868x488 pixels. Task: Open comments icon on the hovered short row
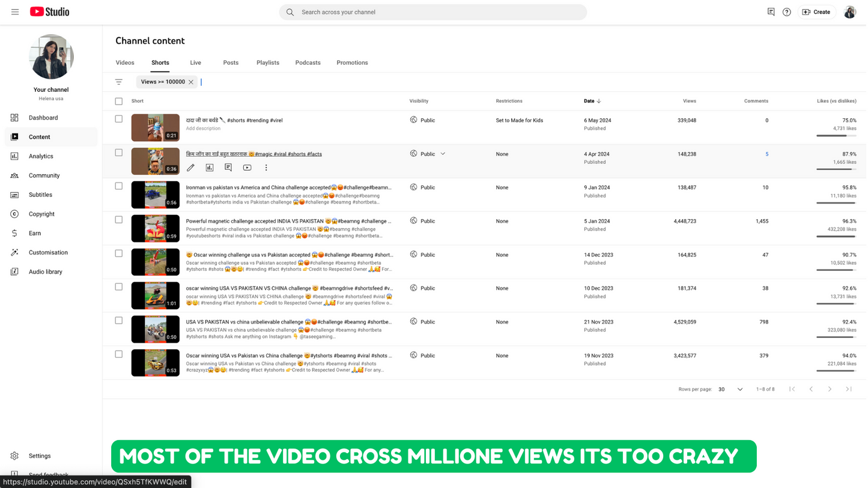[228, 168]
